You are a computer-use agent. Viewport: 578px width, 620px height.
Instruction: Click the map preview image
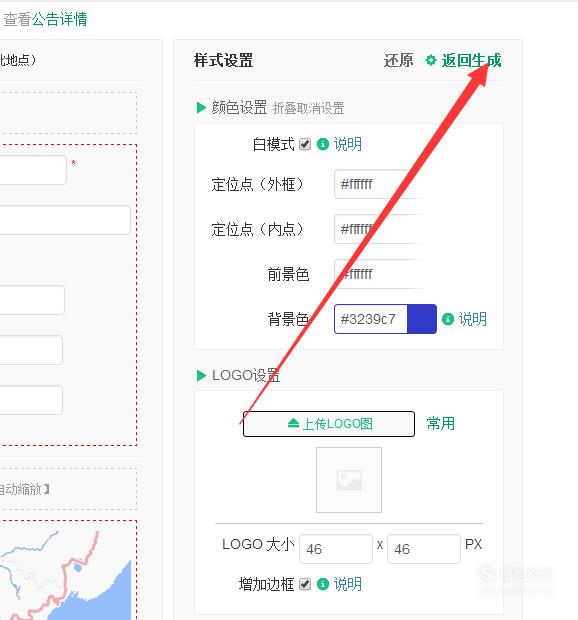(x=65, y=575)
